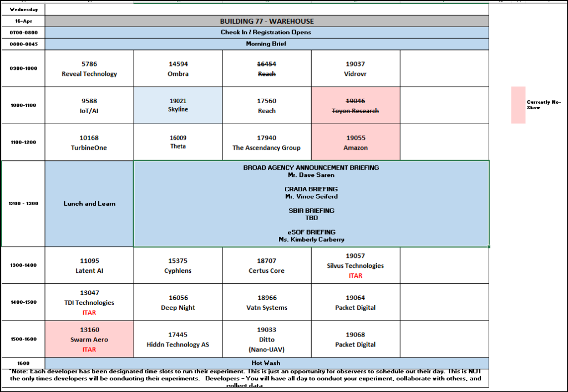Image resolution: width=568 pixels, height=392 pixels.
Task: Click the 18707 Certus Core cell
Action: point(267,266)
